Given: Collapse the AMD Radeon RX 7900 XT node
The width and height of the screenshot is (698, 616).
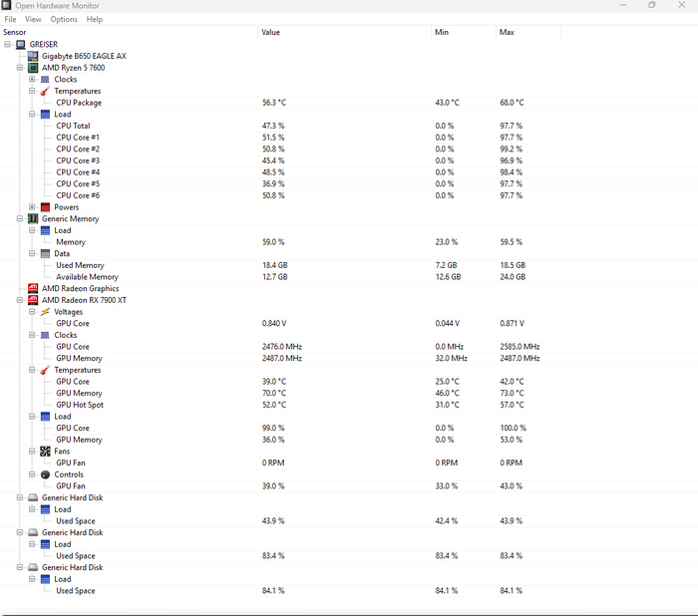Looking at the screenshot, I should pyautogui.click(x=20, y=300).
